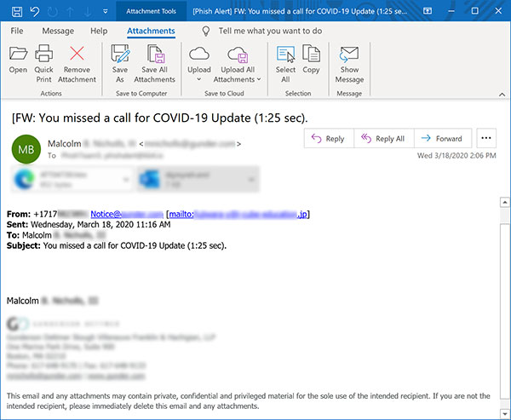Click the Forward button
This screenshot has height=420, width=511.
point(443,139)
